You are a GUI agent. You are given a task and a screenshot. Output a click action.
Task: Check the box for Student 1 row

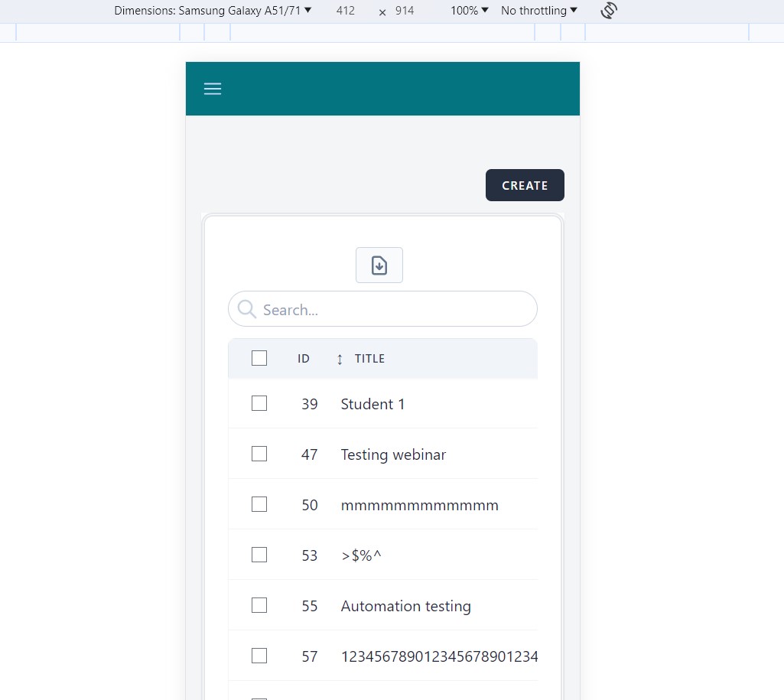(x=259, y=403)
